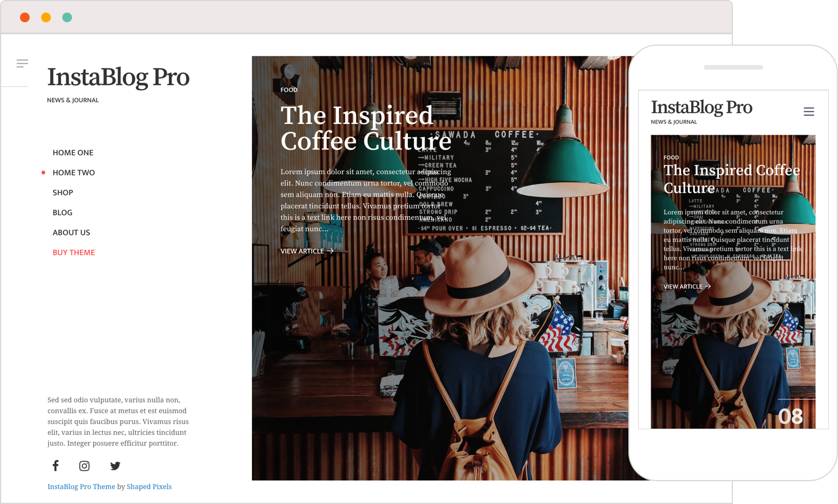The height and width of the screenshot is (504, 838).
Task: Open the InstaBlog Pro Theme footer link
Action: point(81,487)
